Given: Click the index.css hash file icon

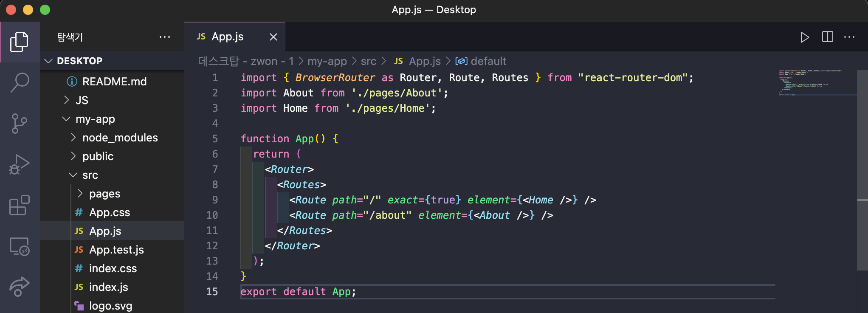Looking at the screenshot, I should (79, 268).
